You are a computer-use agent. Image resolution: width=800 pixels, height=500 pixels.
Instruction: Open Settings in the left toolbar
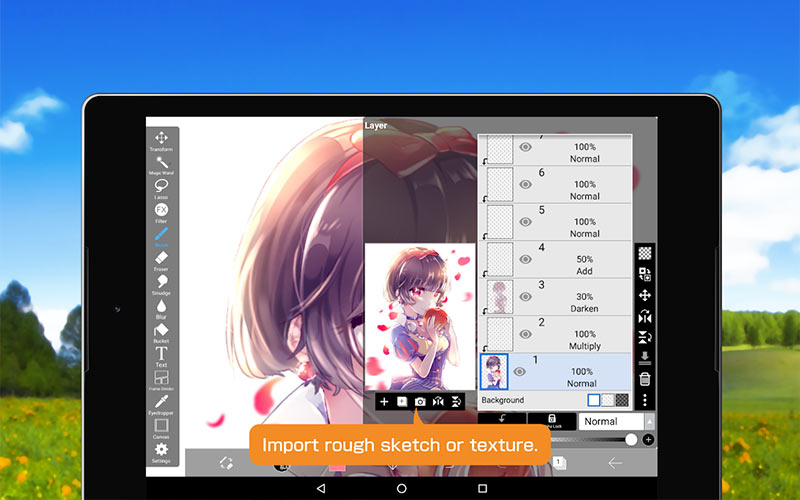coord(161,452)
